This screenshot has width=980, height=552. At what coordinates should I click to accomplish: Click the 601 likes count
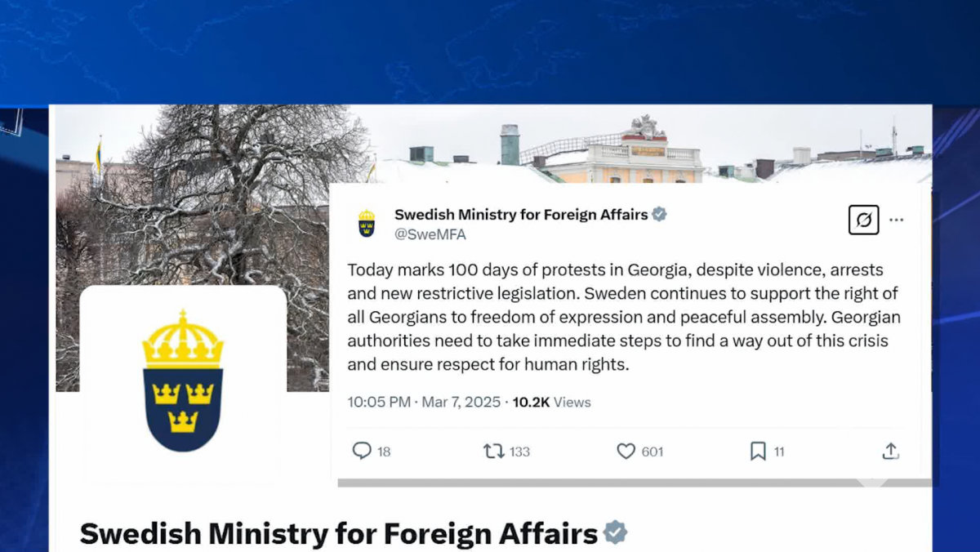tap(652, 452)
